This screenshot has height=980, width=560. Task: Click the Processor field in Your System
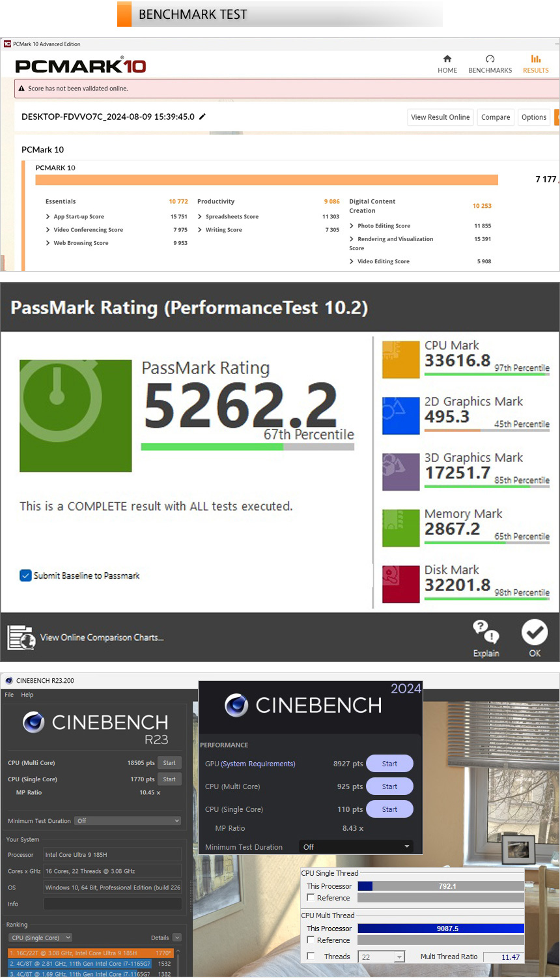(112, 855)
